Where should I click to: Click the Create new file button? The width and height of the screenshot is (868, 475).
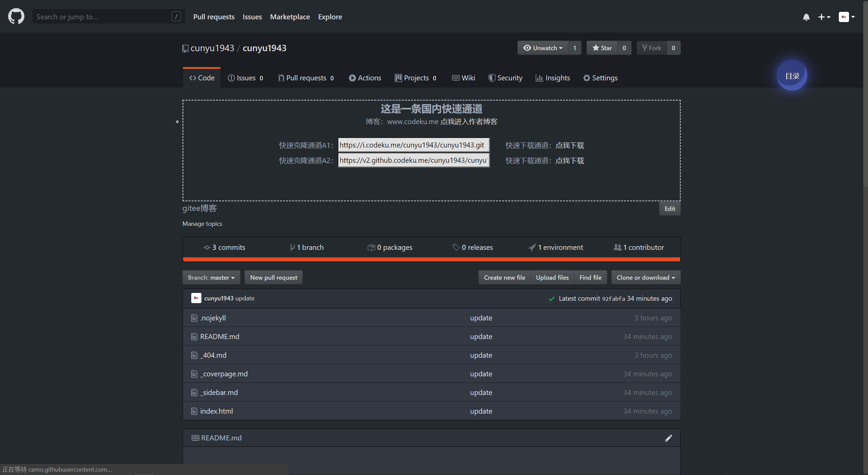click(504, 277)
